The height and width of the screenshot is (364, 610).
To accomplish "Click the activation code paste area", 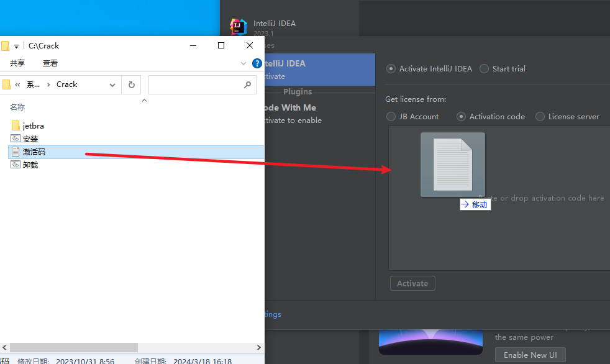I will pyautogui.click(x=499, y=198).
